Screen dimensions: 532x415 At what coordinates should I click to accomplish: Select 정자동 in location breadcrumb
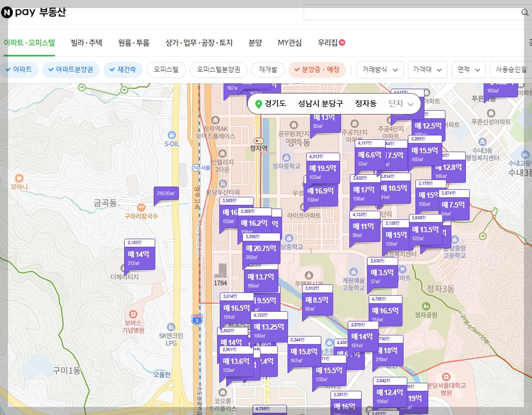pos(365,104)
